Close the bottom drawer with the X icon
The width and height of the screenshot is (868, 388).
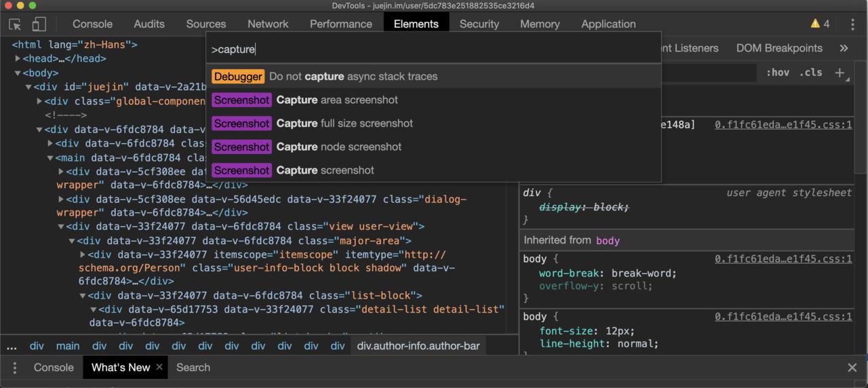pos(852,368)
